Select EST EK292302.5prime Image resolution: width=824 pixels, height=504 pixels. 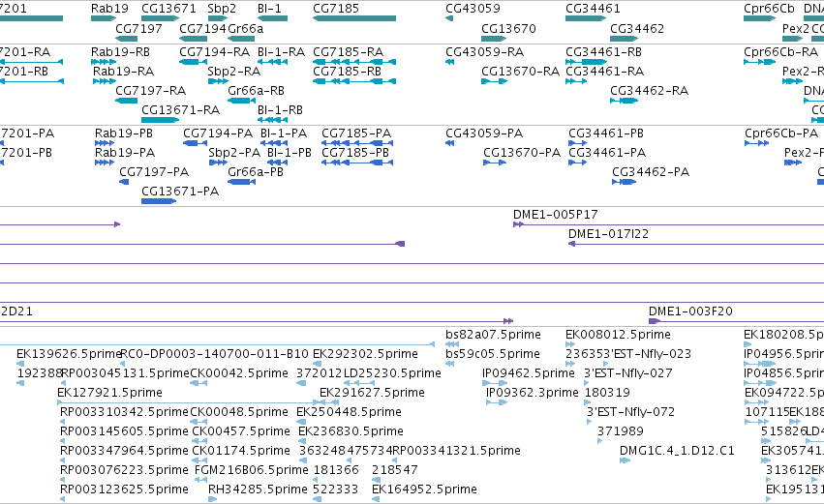tap(365, 354)
